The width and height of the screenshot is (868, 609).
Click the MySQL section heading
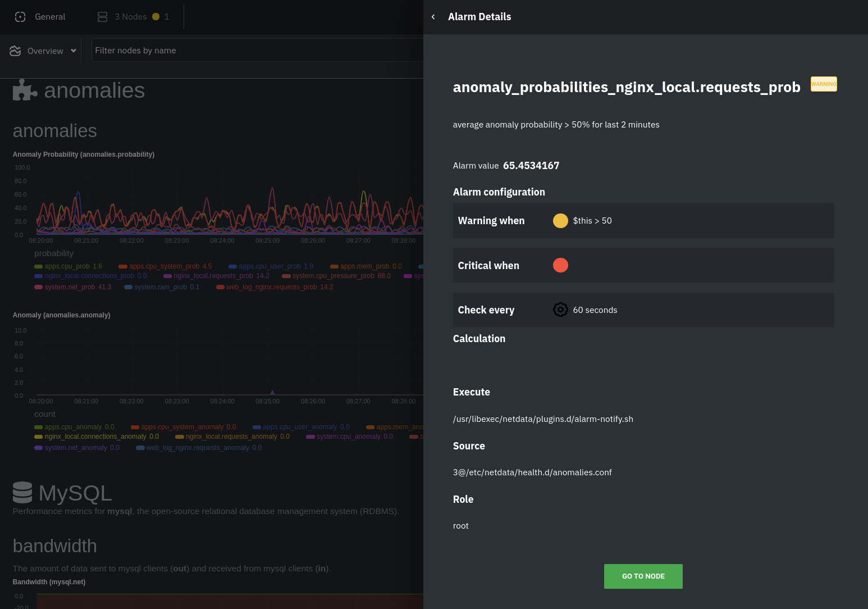tap(75, 493)
